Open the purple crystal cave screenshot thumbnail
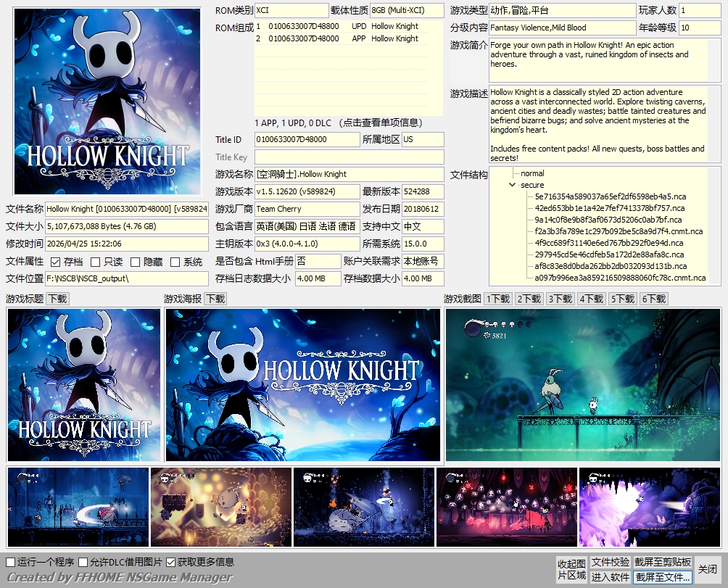Viewport: 728px width, 588px height. pyautogui.click(x=650, y=507)
